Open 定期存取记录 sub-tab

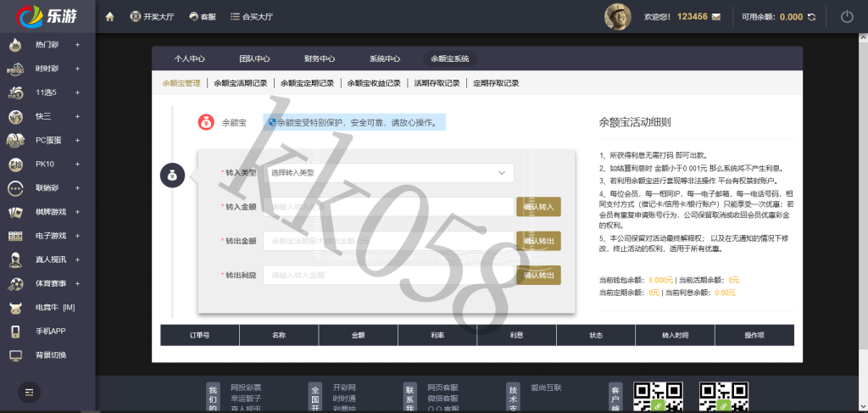(496, 84)
